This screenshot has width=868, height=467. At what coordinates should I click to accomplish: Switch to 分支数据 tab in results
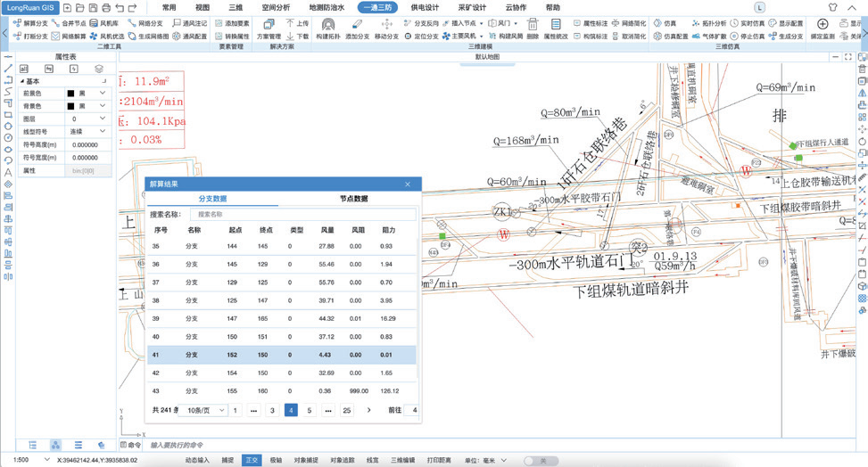point(212,198)
